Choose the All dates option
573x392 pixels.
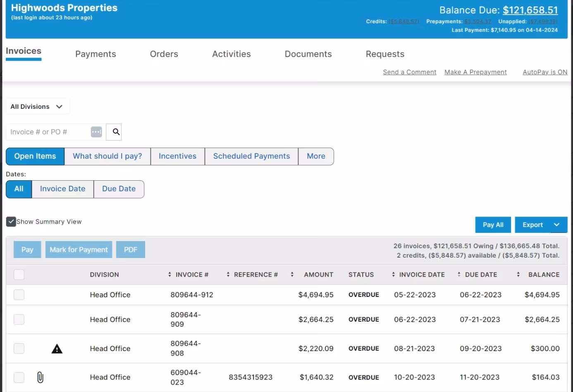click(19, 189)
